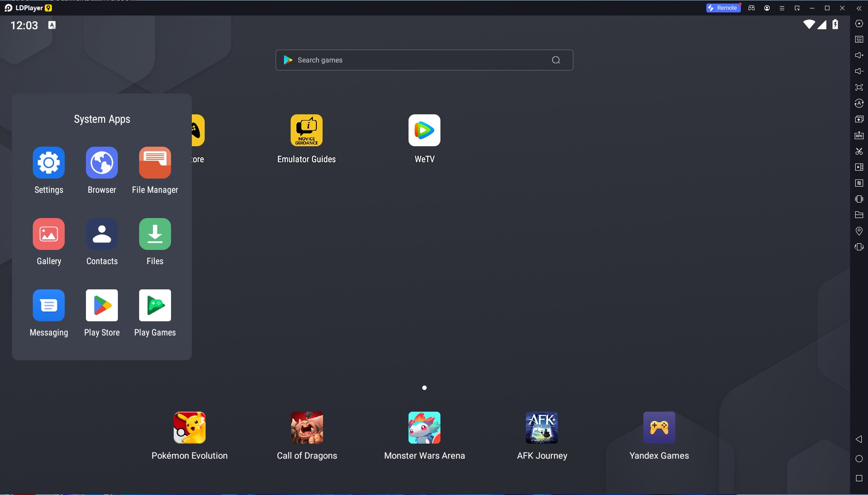
Task: Click the keyboard input indicator in status bar
Action: (52, 25)
